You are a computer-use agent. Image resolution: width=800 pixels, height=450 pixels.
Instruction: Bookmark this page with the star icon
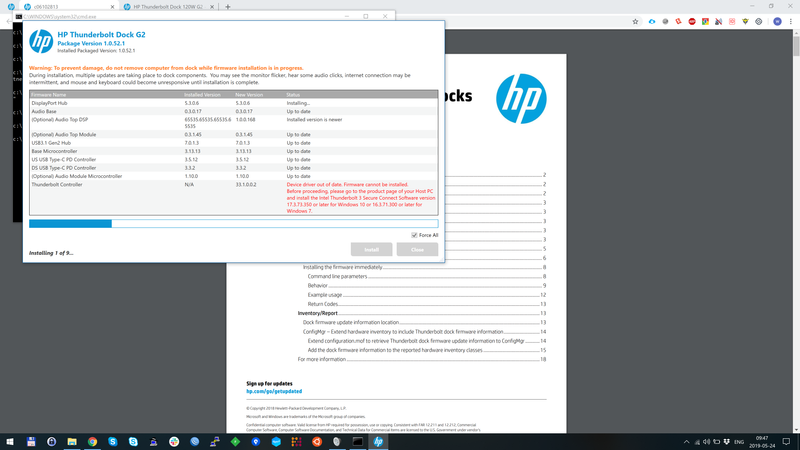tap(635, 21)
